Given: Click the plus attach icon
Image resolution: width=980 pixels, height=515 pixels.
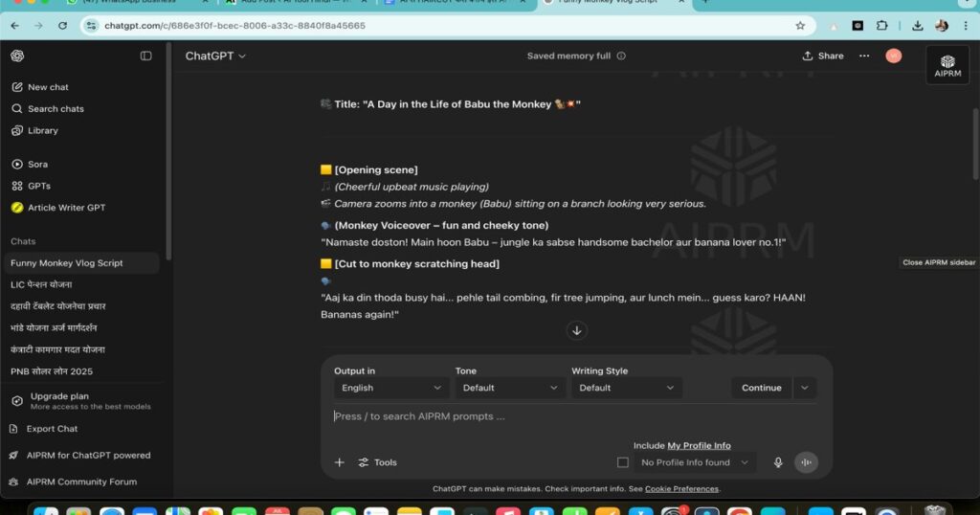Looking at the screenshot, I should 340,462.
